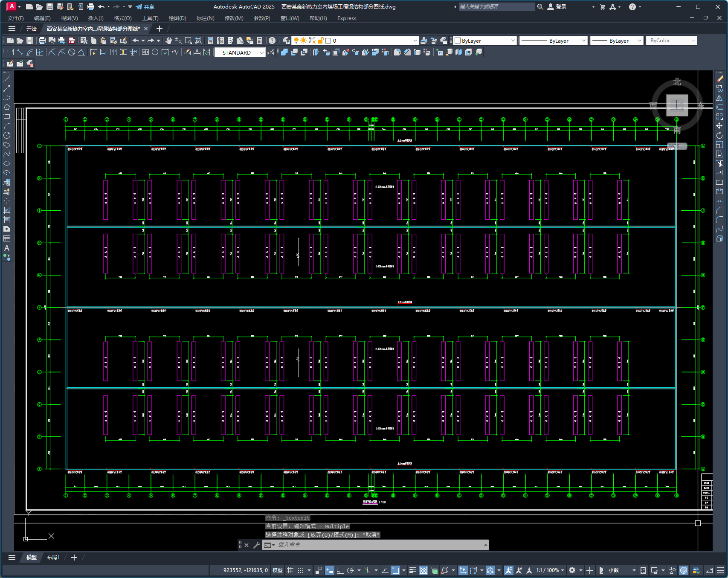Toggle lineweight display in status bar

412,570
